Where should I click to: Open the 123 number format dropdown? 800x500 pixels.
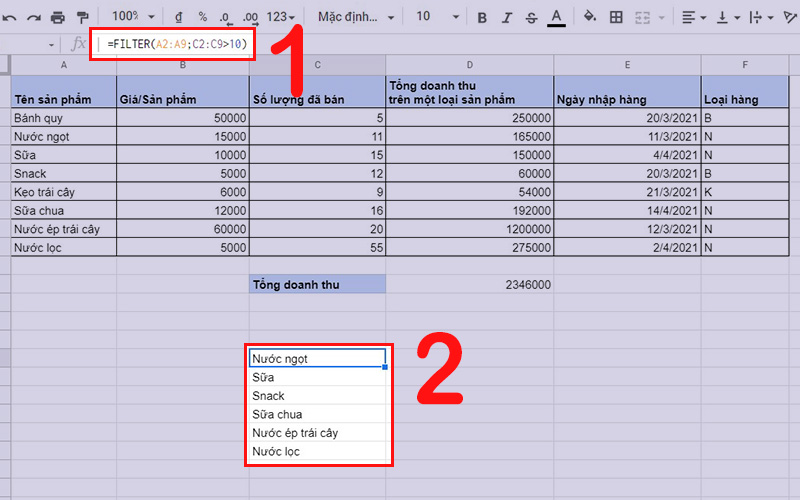(x=282, y=17)
